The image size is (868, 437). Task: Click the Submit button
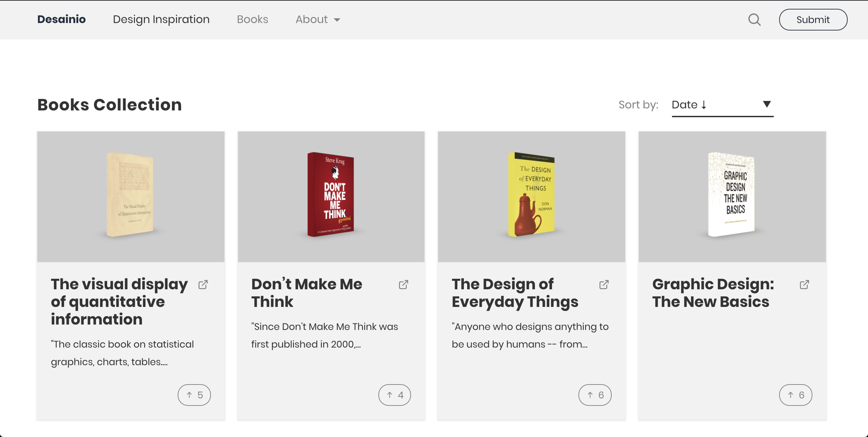coord(813,20)
